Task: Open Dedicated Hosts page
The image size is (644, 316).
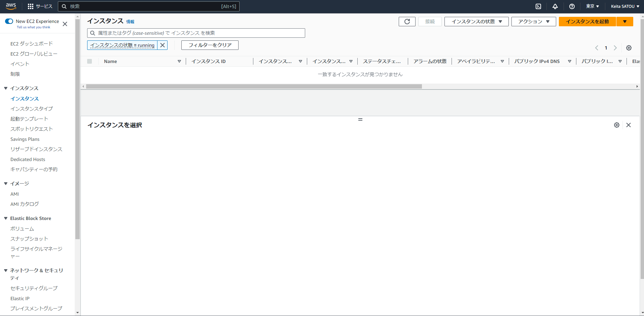Action: click(28, 159)
